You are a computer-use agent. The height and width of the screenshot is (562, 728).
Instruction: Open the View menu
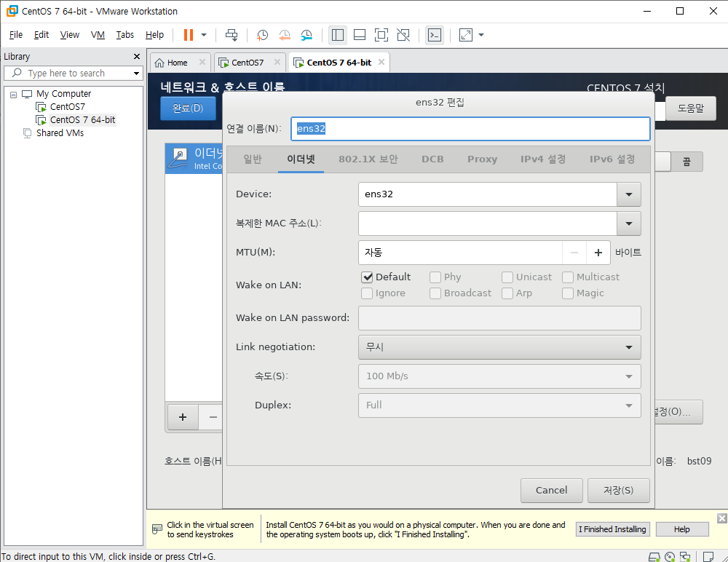tap(70, 35)
